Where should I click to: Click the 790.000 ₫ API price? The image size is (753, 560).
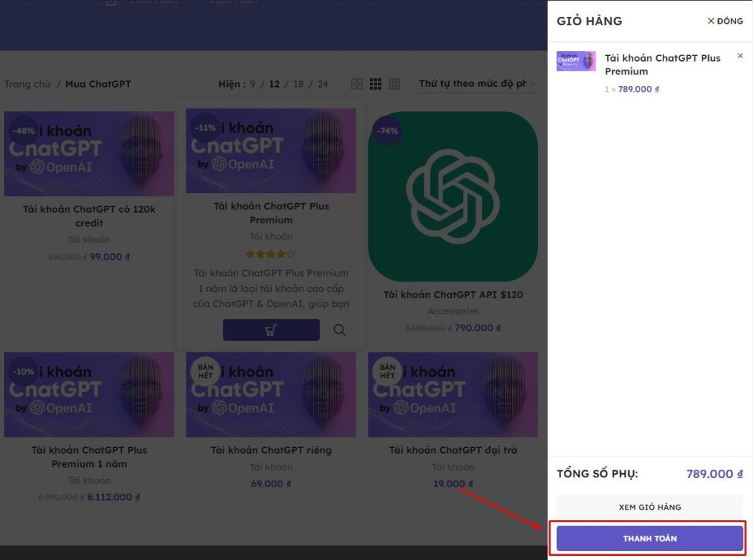click(478, 328)
